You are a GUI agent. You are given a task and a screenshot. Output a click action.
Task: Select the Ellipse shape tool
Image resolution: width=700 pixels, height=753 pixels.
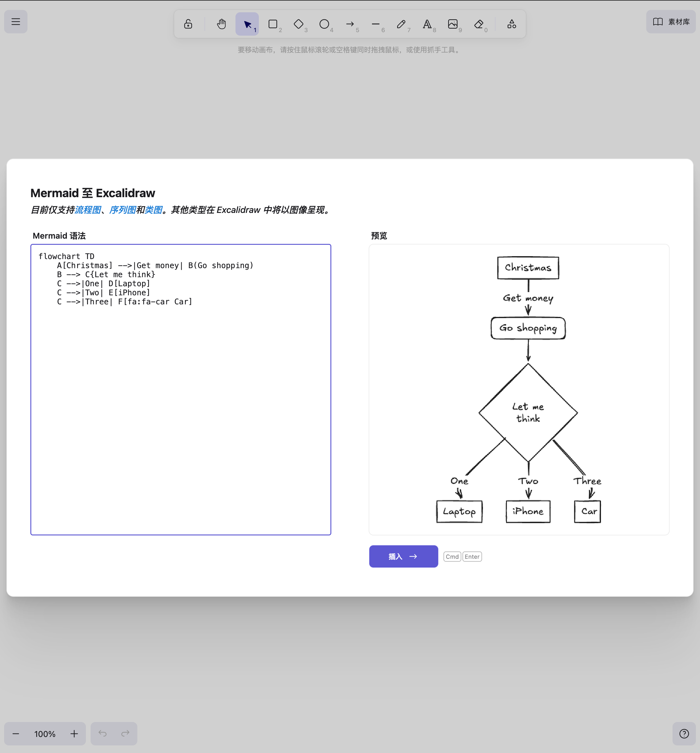pos(324,24)
